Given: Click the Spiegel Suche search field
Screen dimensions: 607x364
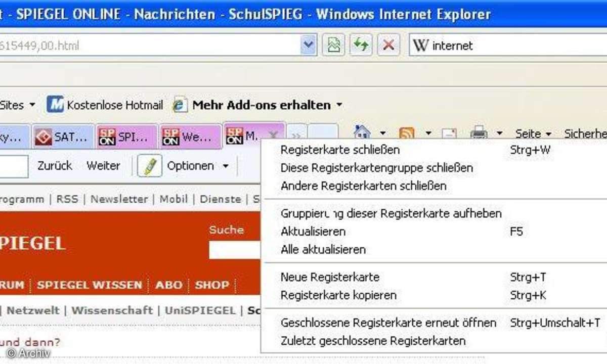Looking at the screenshot, I should 235,250.
